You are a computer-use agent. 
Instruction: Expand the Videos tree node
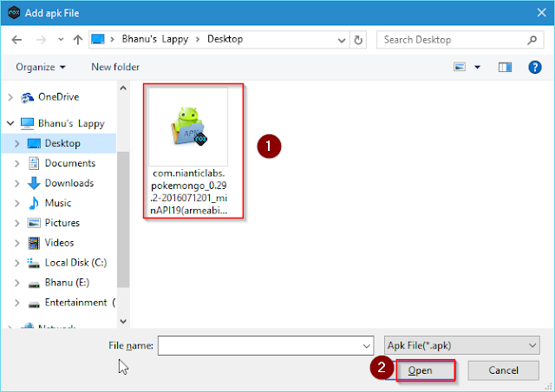click(x=17, y=243)
